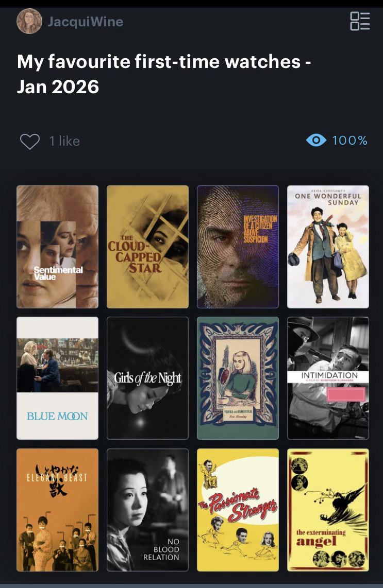The image size is (383, 588).
Task: Open the No Blood Relation poster
Action: (x=147, y=510)
